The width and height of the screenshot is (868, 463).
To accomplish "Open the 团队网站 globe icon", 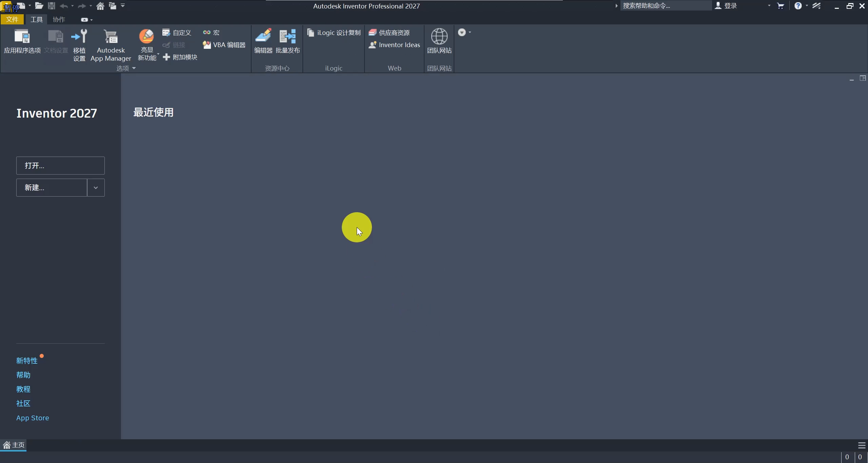I will coord(439,36).
